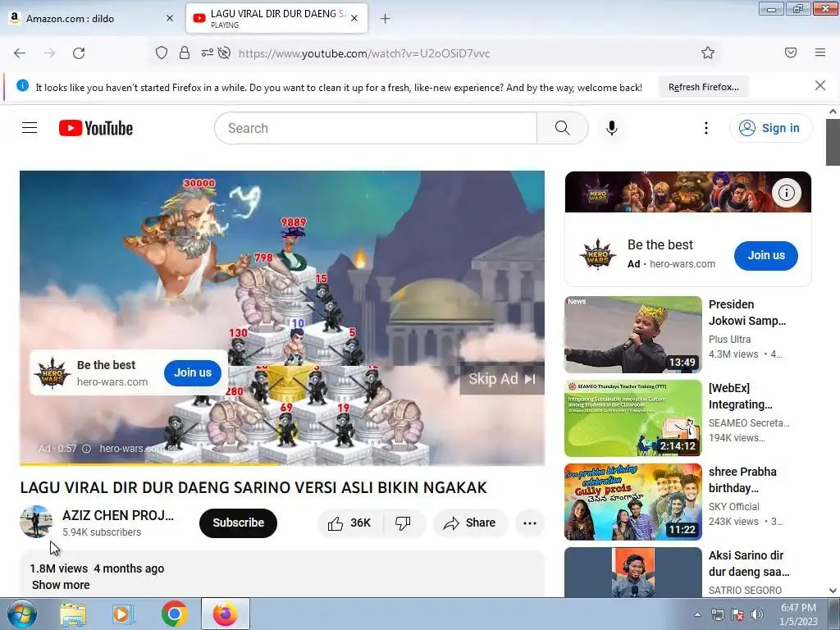840x630 pixels.
Task: Start voice search with the microphone icon
Action: (612, 128)
